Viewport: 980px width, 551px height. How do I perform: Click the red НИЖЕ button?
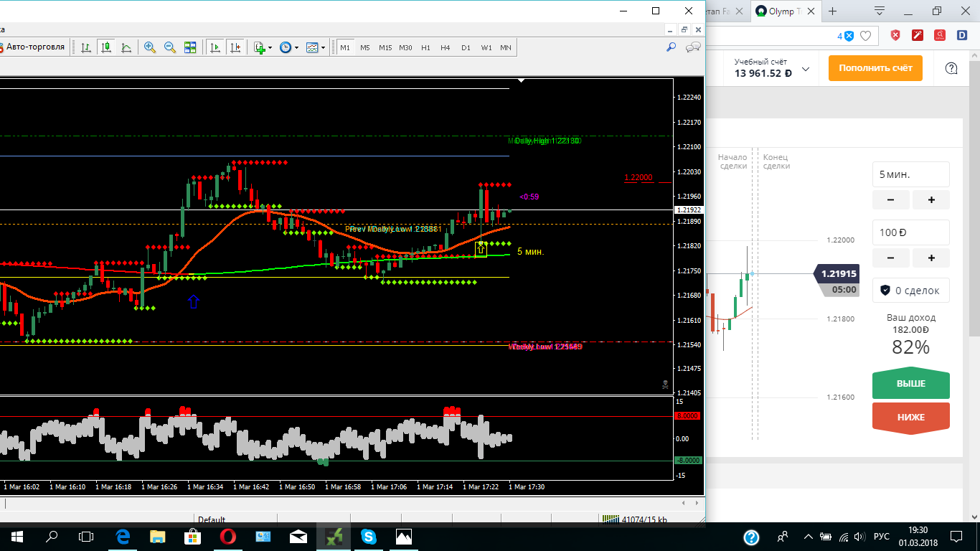tap(911, 417)
